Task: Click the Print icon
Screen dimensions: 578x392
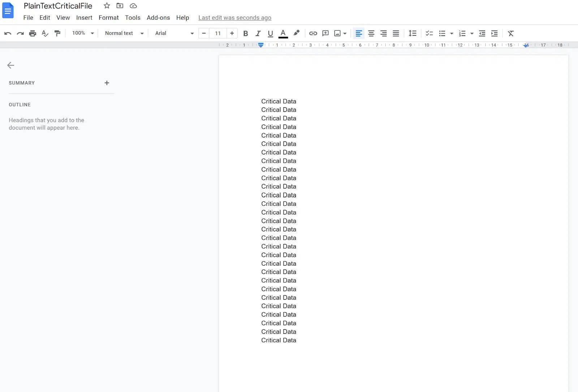Action: (33, 33)
